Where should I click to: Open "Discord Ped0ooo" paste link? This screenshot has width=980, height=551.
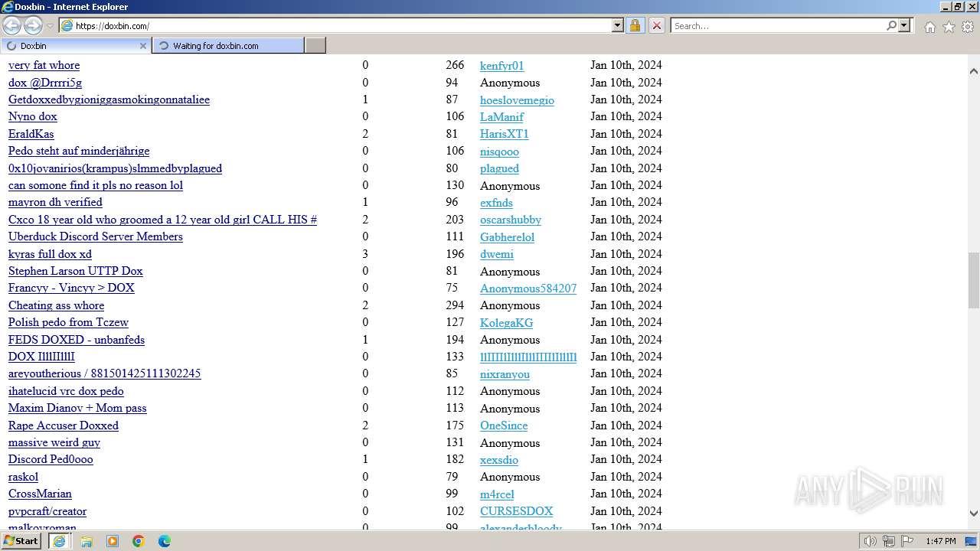coord(51,459)
